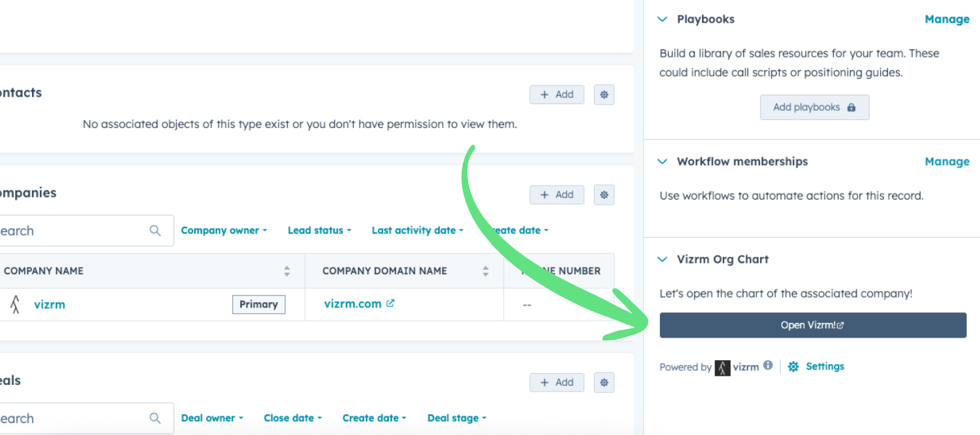
Task: Add a company with Add button
Action: (557, 195)
